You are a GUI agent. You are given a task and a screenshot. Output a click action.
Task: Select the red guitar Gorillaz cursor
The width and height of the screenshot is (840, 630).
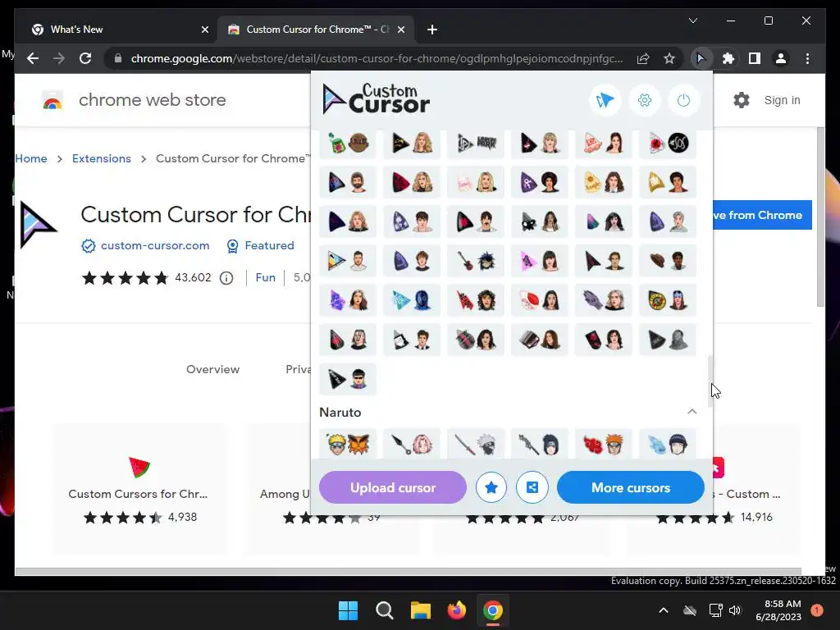(x=476, y=261)
